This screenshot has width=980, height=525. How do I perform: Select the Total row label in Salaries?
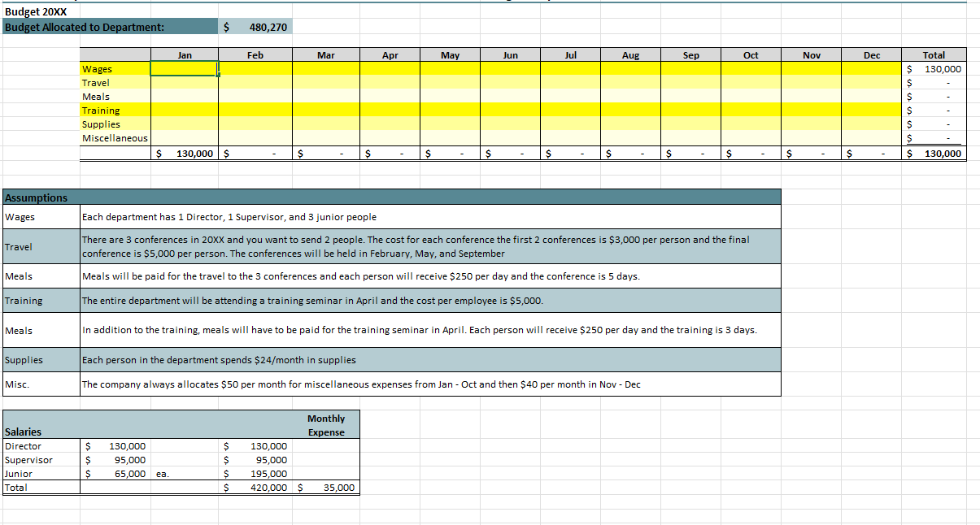[41, 488]
